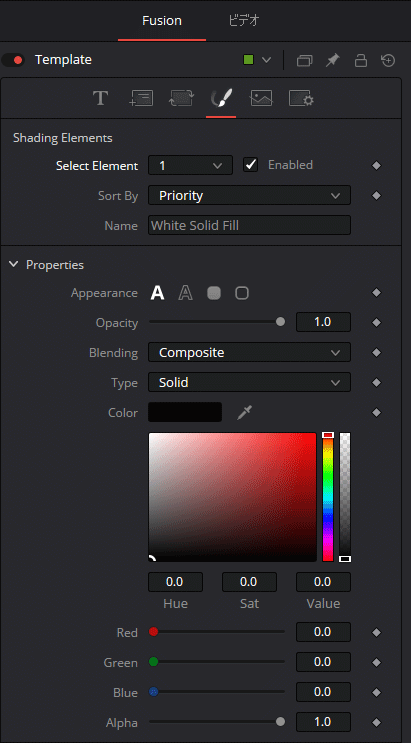Open the Transform tab icon
The width and height of the screenshot is (411, 743).
(181, 99)
